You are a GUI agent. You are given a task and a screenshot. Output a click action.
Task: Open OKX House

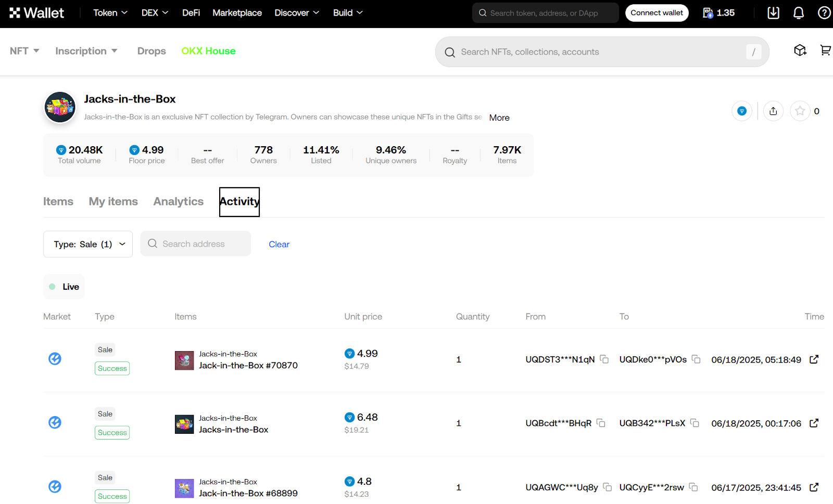[x=208, y=51]
